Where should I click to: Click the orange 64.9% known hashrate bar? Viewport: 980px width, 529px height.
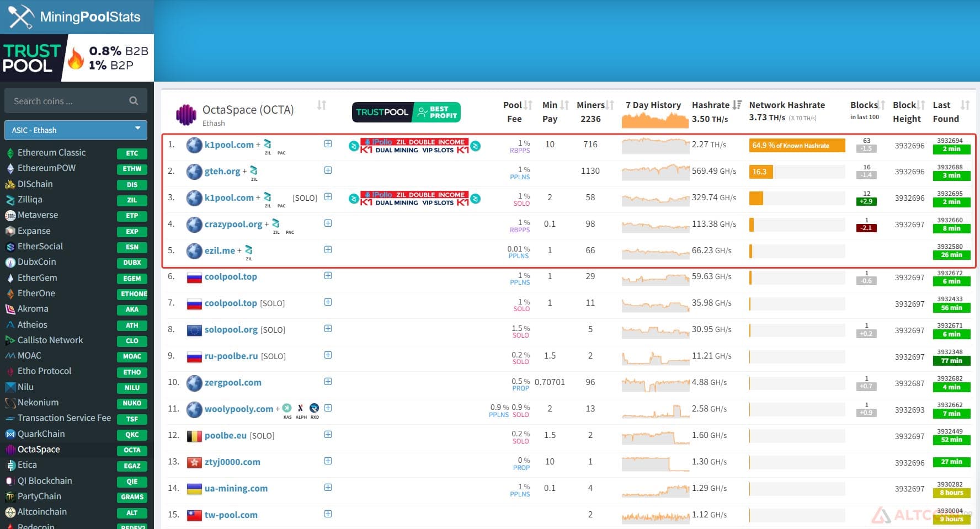[x=797, y=146]
